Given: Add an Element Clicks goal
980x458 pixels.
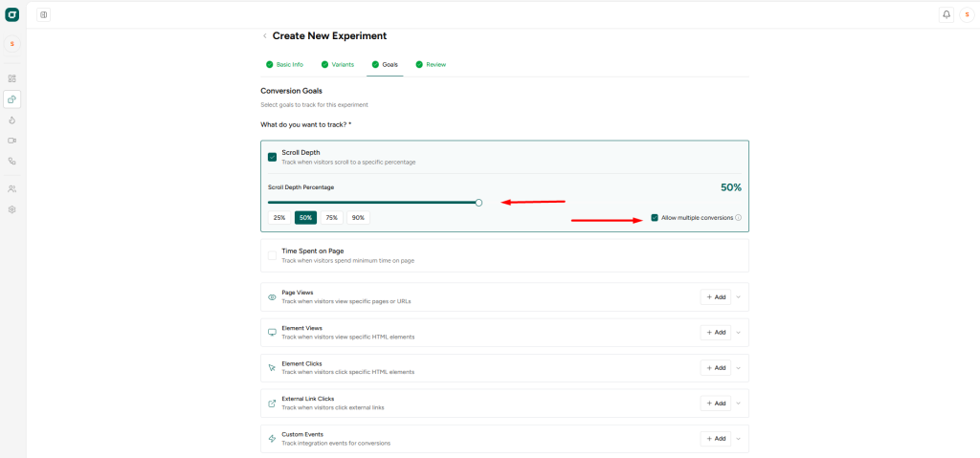Looking at the screenshot, I should (x=716, y=368).
